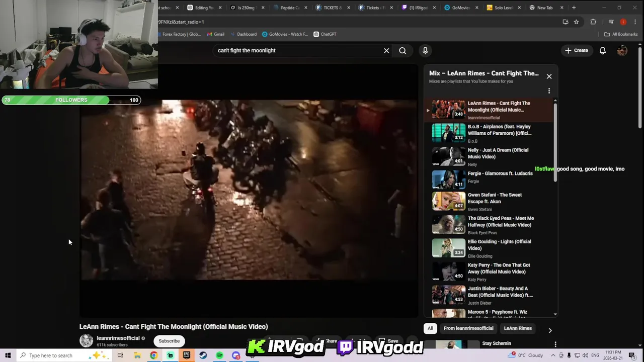Open the Chrome profile icon
Screen dimensions: 644x362
(x=623, y=22)
